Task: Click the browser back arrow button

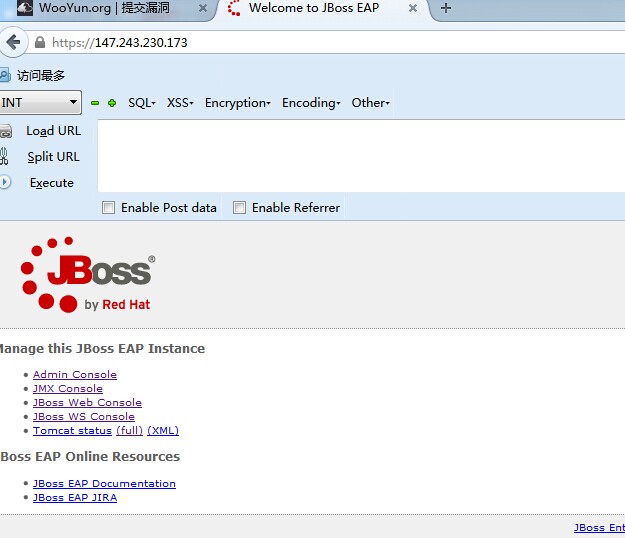Action: [x=13, y=42]
